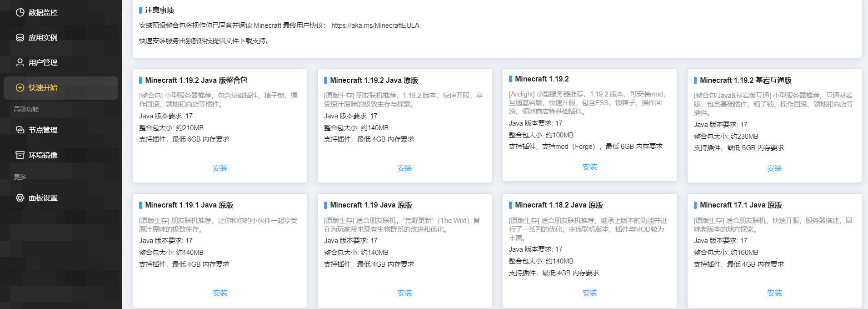Open 面板设置 in the sidebar
This screenshot has height=309, width=868.
(61, 198)
